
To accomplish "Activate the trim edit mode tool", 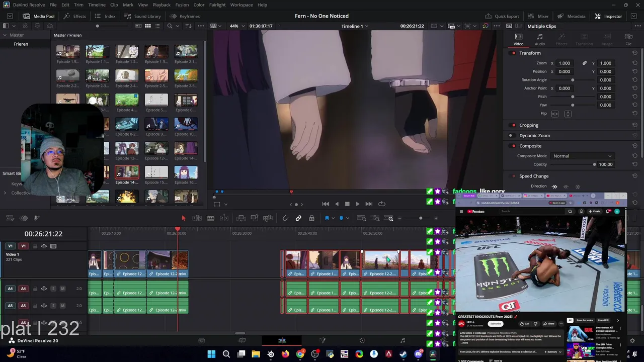I will tap(197, 218).
